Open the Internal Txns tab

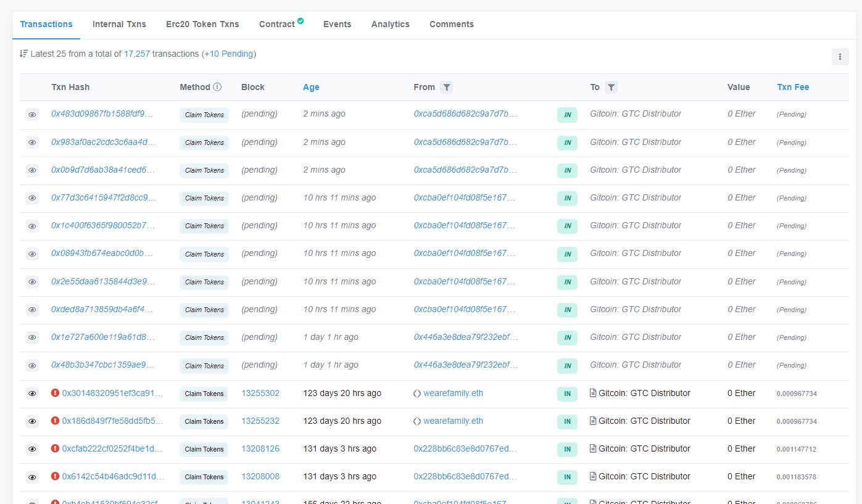tap(119, 24)
